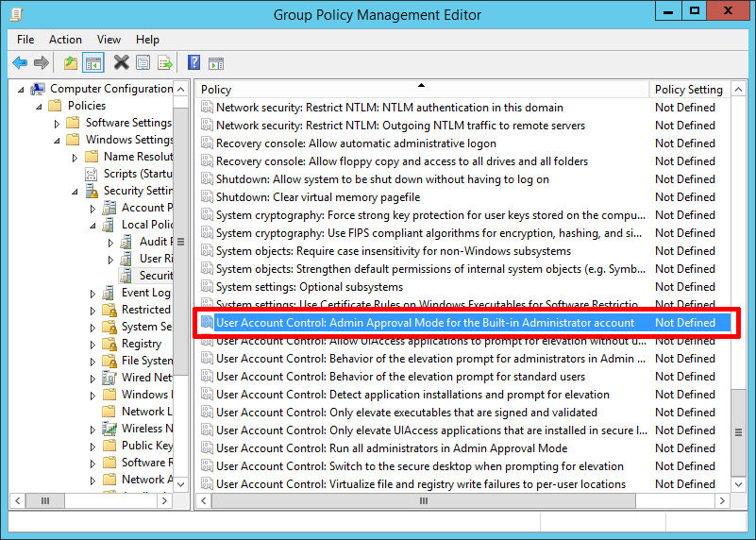Image resolution: width=756 pixels, height=540 pixels.
Task: Click the Forward arrow toolbar icon
Action: pos(42,62)
